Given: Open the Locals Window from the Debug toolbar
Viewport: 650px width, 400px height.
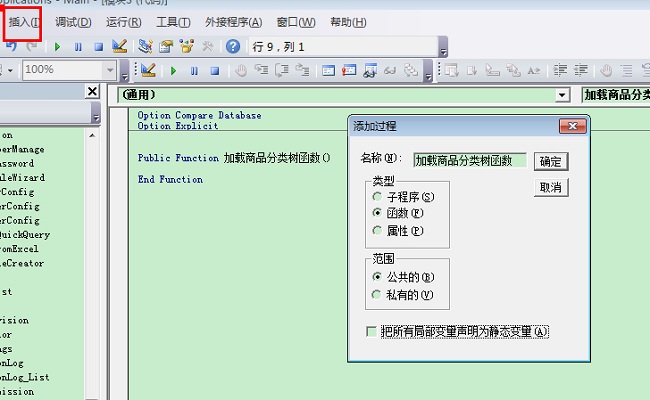Looking at the screenshot, I should pyautogui.click(x=328, y=70).
